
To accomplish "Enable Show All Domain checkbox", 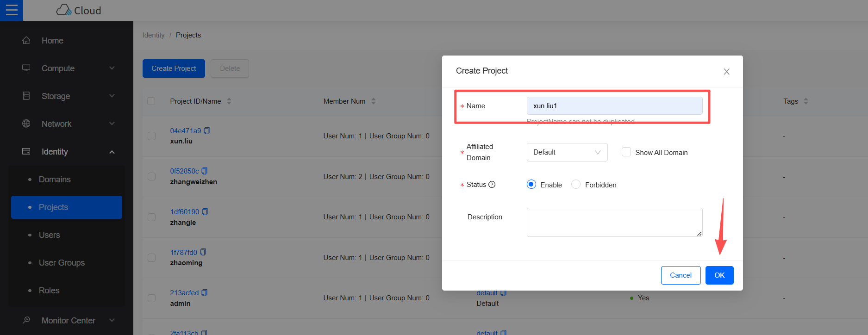I will pyautogui.click(x=626, y=152).
